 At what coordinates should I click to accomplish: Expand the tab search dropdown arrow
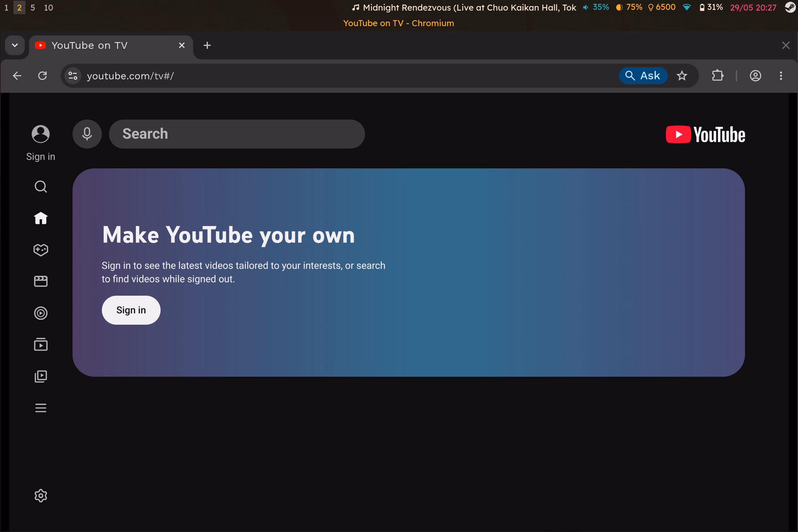(15, 45)
